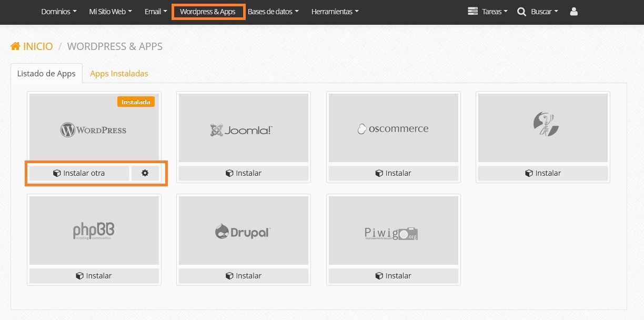Open the Dominios dropdown menu
This screenshot has width=644, height=320.
tap(59, 12)
